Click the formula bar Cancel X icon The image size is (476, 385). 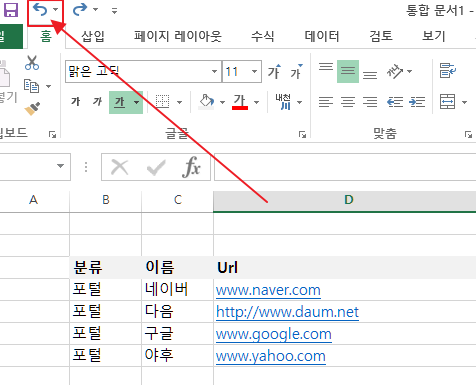[120, 167]
